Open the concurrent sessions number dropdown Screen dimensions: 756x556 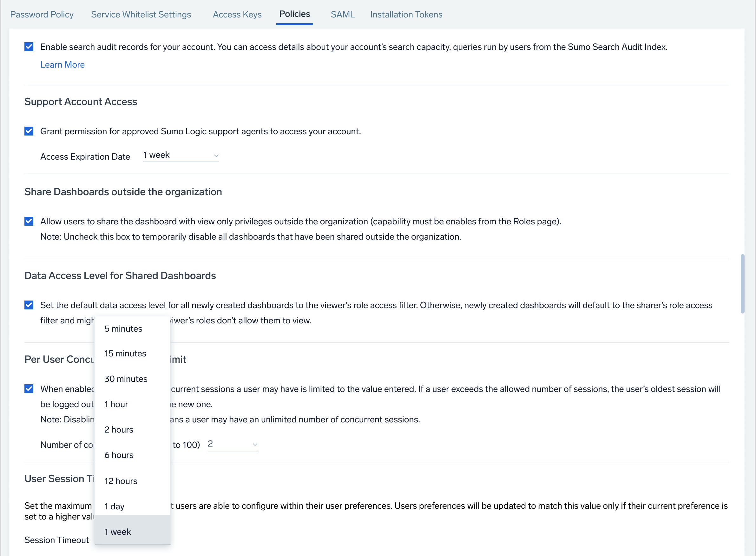tap(233, 444)
